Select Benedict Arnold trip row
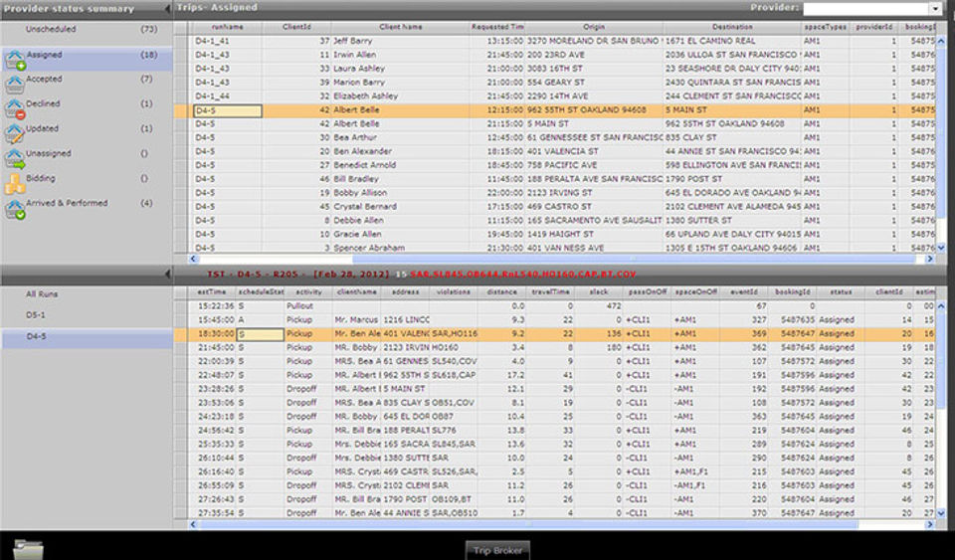This screenshot has width=955, height=560. coord(555,165)
